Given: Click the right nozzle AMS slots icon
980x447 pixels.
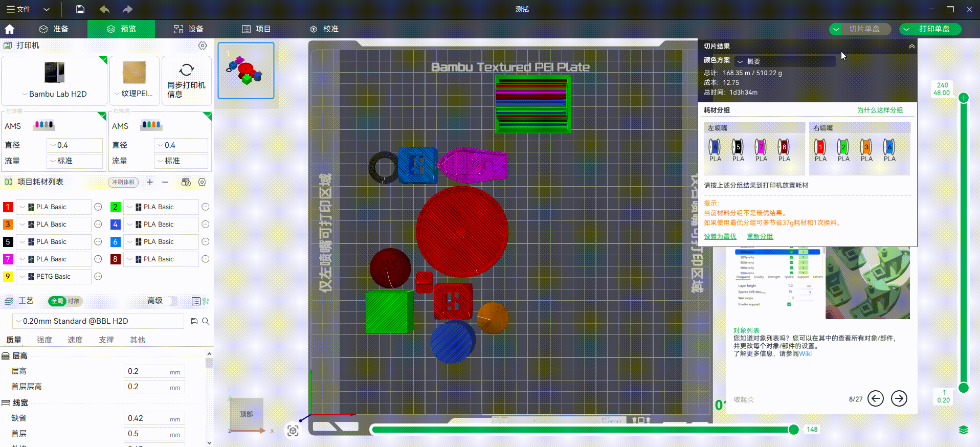Looking at the screenshot, I should click(x=152, y=125).
